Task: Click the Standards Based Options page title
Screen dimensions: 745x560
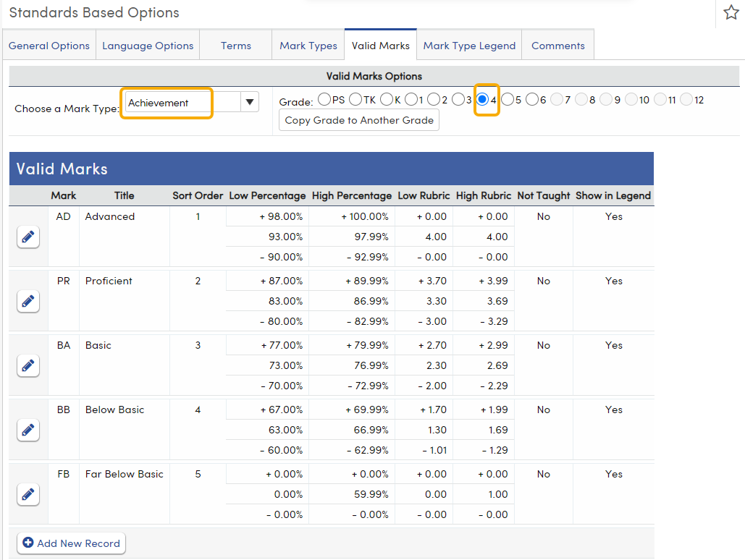Action: point(94,12)
